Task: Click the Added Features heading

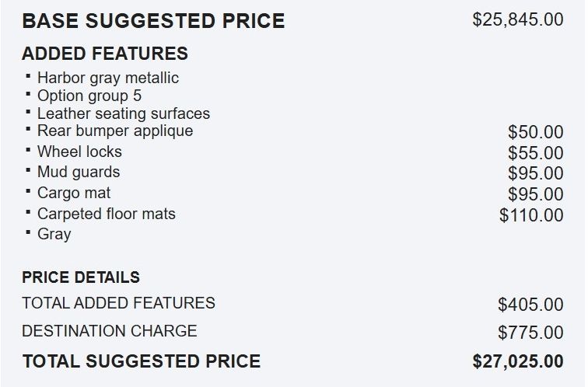Action: (105, 53)
